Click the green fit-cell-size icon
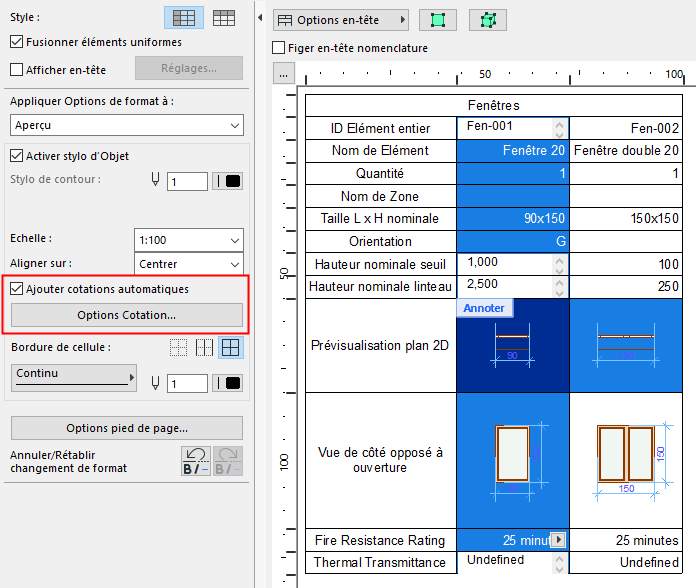This screenshot has height=588, width=696. pyautogui.click(x=438, y=20)
